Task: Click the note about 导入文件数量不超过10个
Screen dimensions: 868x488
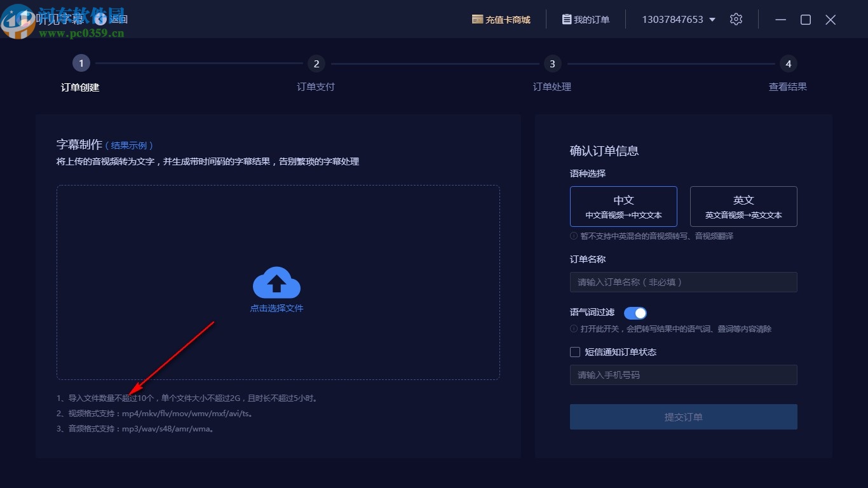Action: click(187, 398)
